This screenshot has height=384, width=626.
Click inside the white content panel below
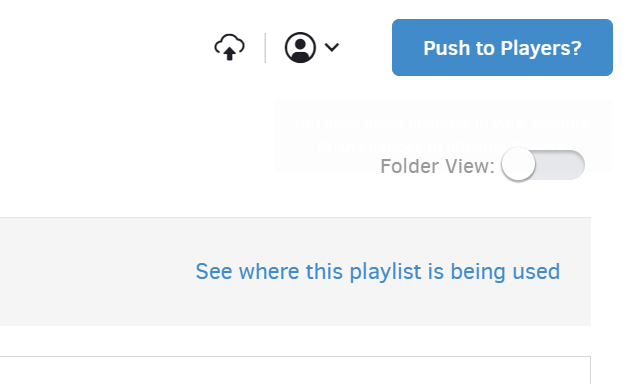295,370
